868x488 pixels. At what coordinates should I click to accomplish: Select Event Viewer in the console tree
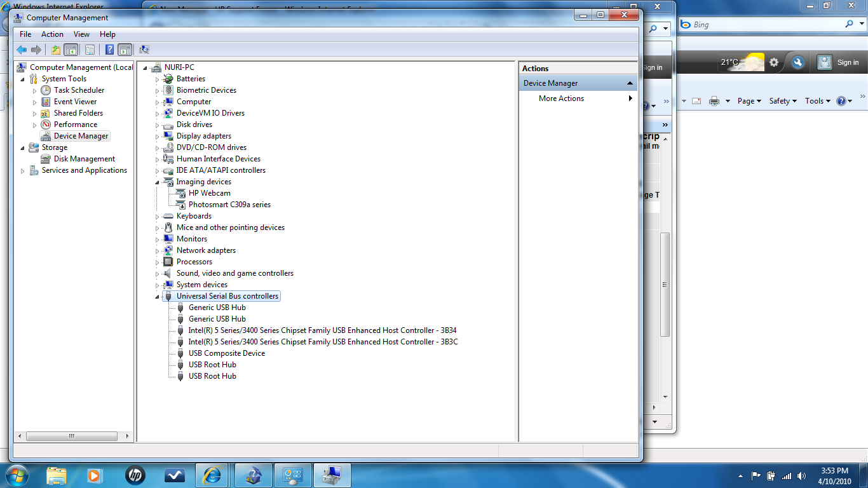tap(75, 102)
